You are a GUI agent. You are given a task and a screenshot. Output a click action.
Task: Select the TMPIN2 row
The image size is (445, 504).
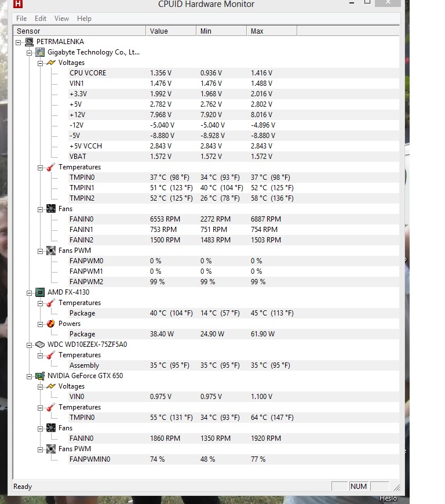point(234,198)
